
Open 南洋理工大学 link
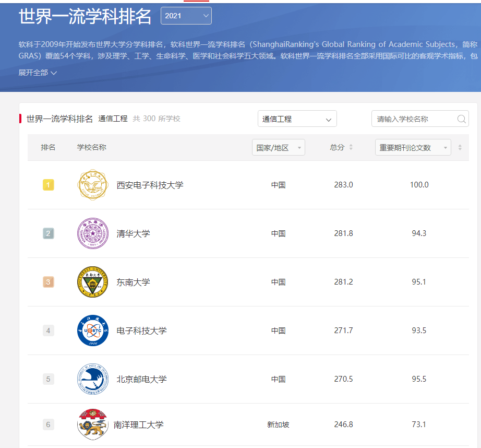pyautogui.click(x=138, y=425)
